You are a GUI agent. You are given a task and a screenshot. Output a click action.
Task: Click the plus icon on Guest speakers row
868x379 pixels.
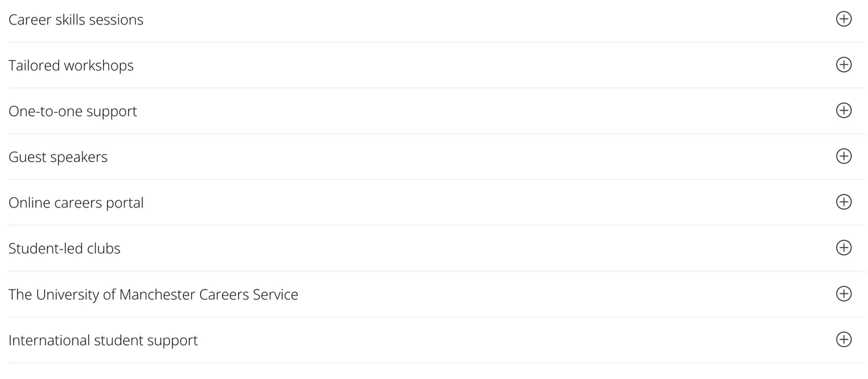[x=844, y=157]
